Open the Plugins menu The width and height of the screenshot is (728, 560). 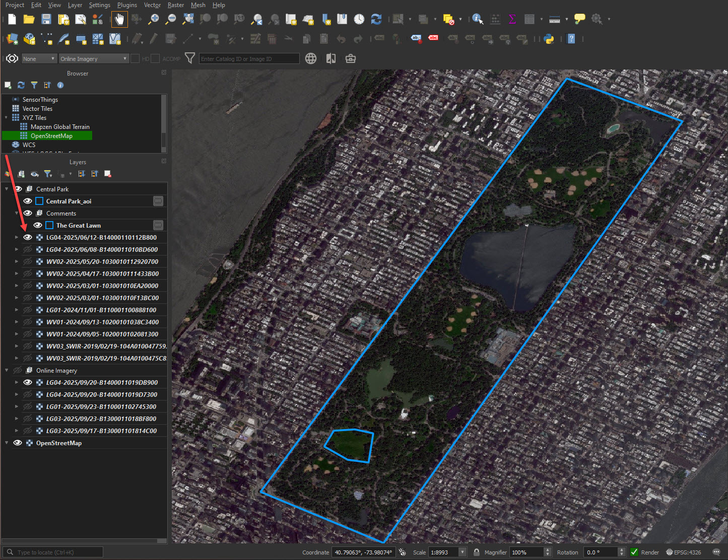pos(127,5)
